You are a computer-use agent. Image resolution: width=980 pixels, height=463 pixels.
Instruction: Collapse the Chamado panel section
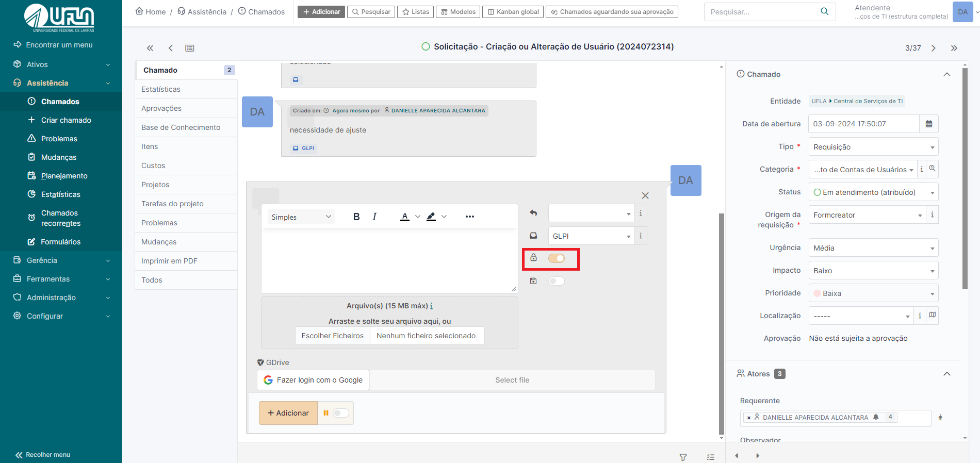(x=947, y=74)
